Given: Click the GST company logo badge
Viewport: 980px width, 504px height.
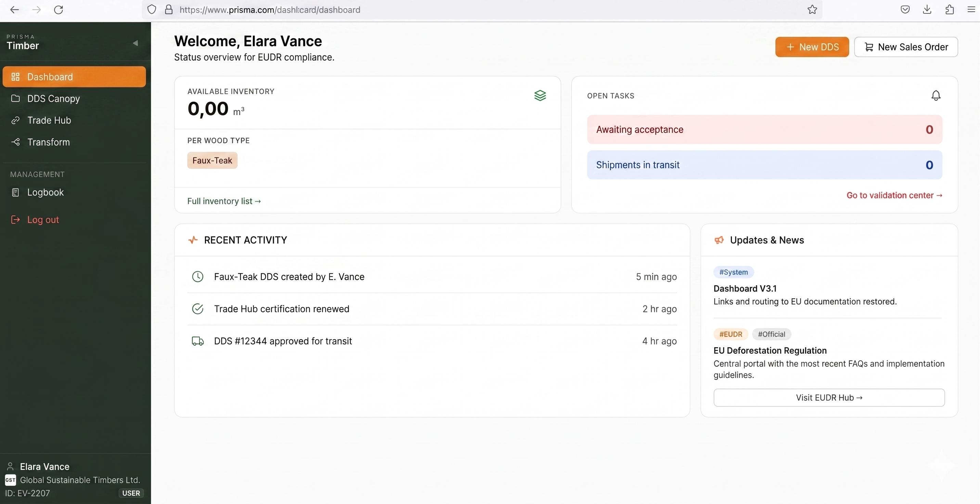Looking at the screenshot, I should pyautogui.click(x=10, y=480).
